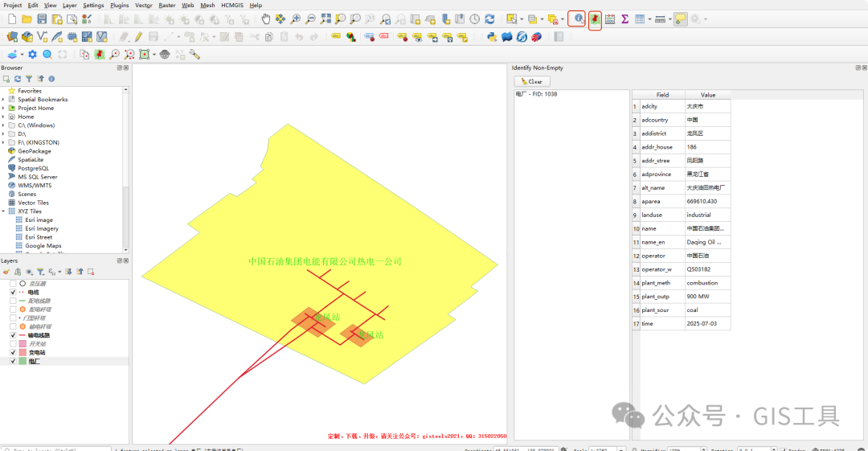Click the Copy Features icon

point(269,37)
